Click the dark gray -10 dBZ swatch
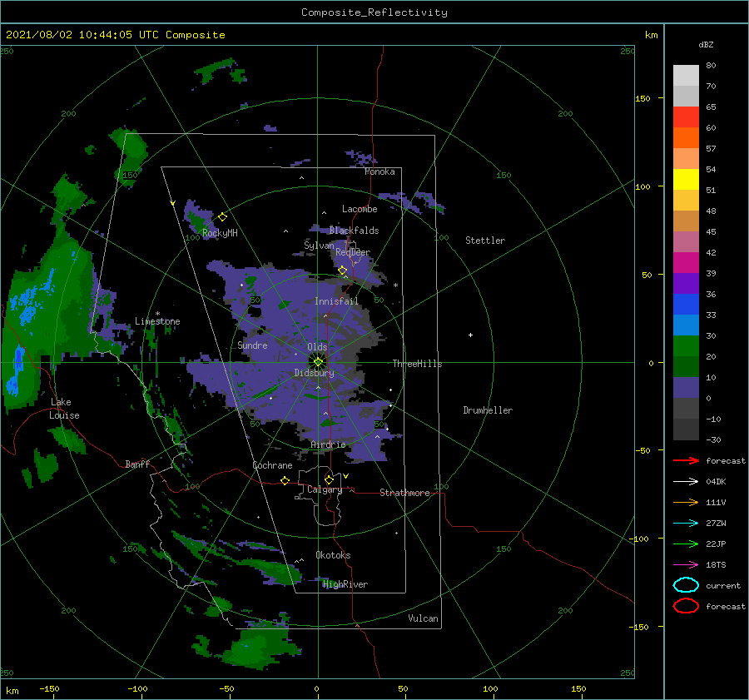 [686, 429]
